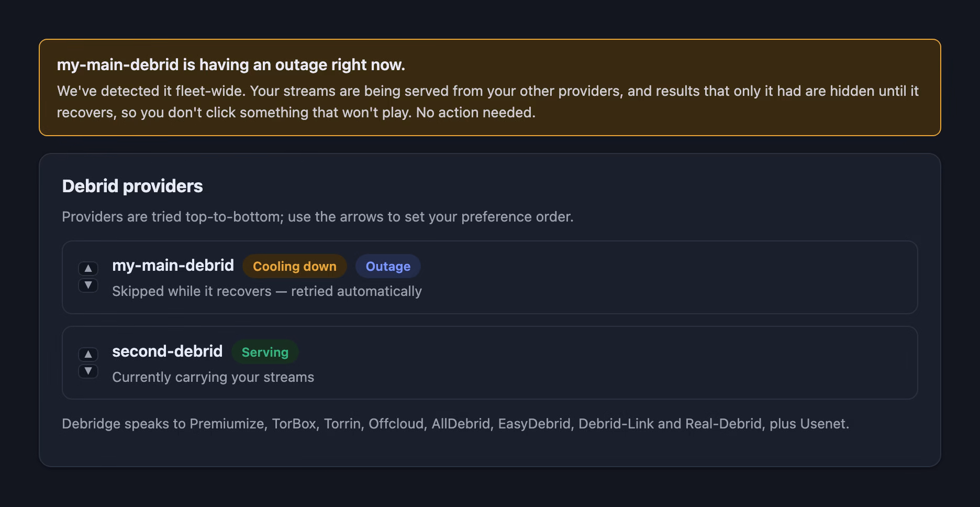Select the second-debrid provider name
This screenshot has height=507, width=980.
[168, 351]
